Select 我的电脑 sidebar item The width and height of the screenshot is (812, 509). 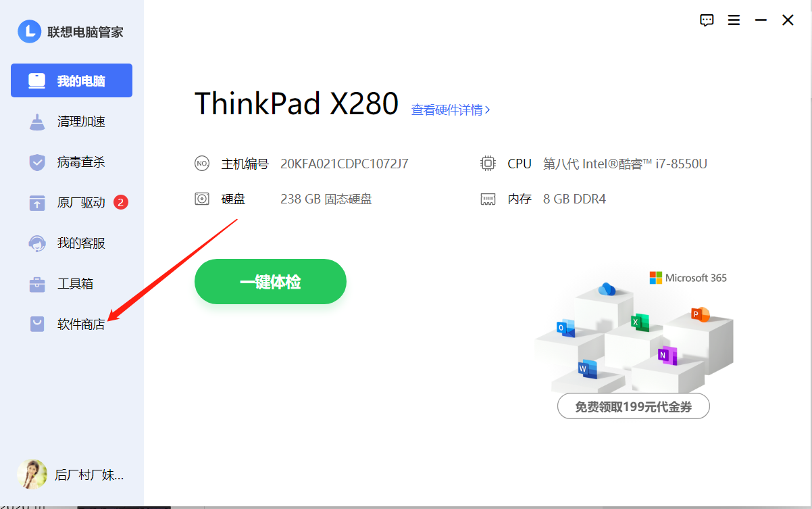click(x=72, y=80)
